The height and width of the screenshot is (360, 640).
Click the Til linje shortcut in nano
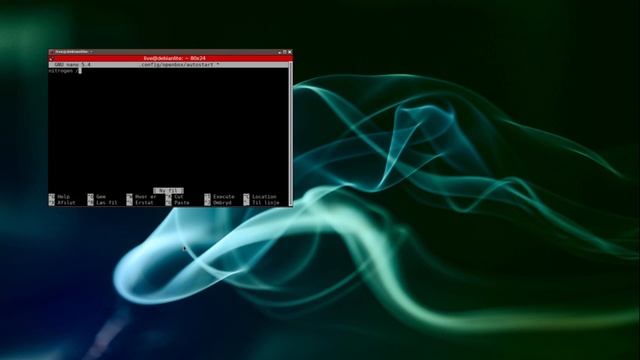pyautogui.click(x=262, y=202)
